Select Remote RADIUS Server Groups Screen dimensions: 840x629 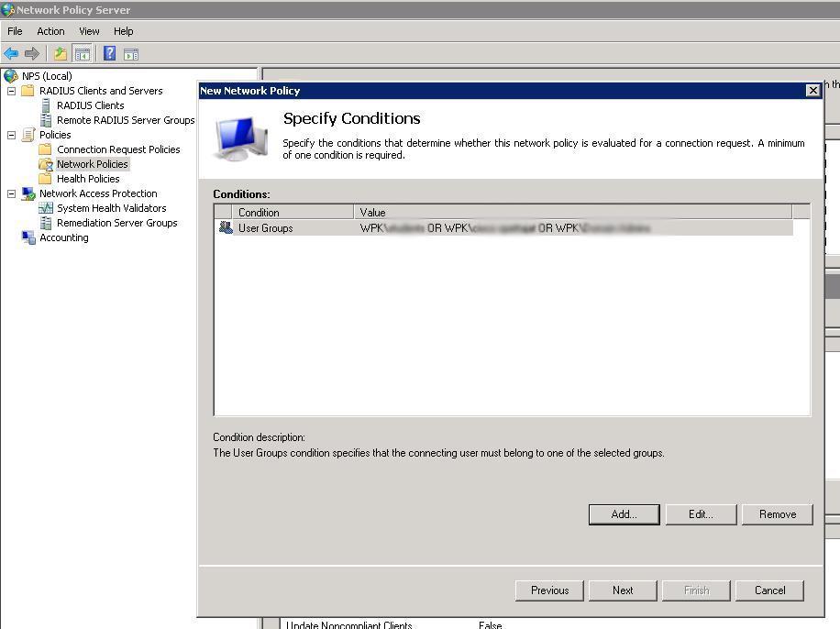pos(126,120)
